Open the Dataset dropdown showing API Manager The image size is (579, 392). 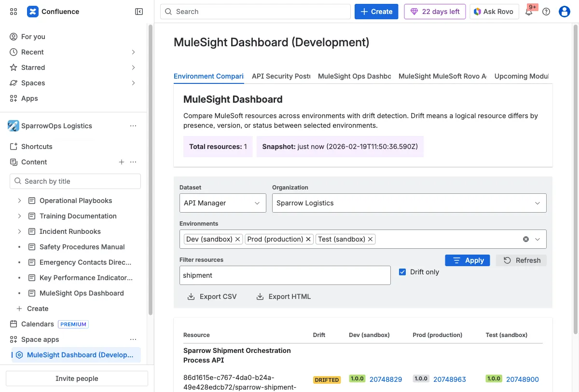click(222, 203)
